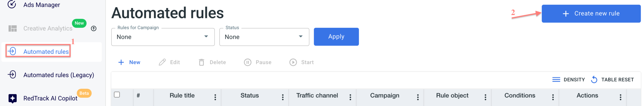This screenshot has width=644, height=106.
Task: Click the pencil Edit icon in toolbar
Action: pyautogui.click(x=162, y=62)
